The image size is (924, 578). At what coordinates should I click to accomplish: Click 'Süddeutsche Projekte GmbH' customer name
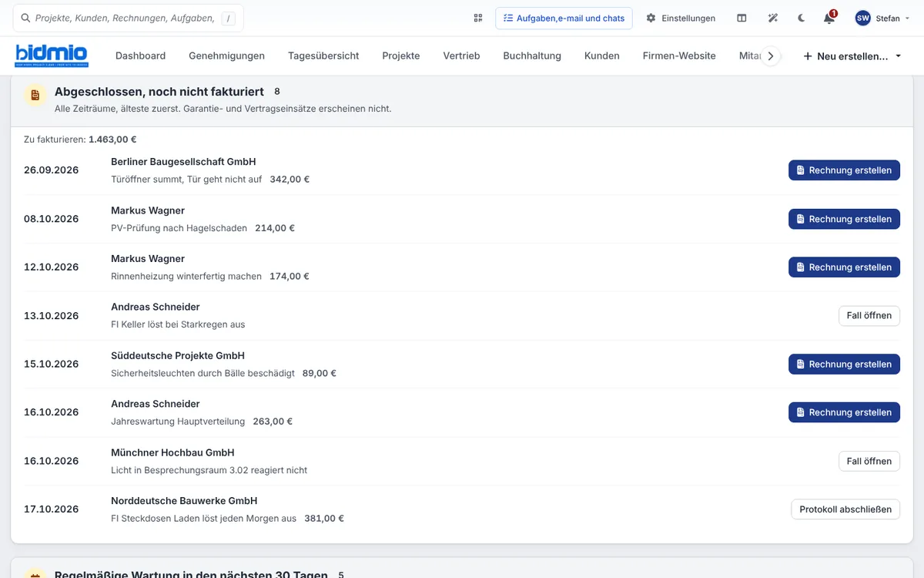pos(178,355)
